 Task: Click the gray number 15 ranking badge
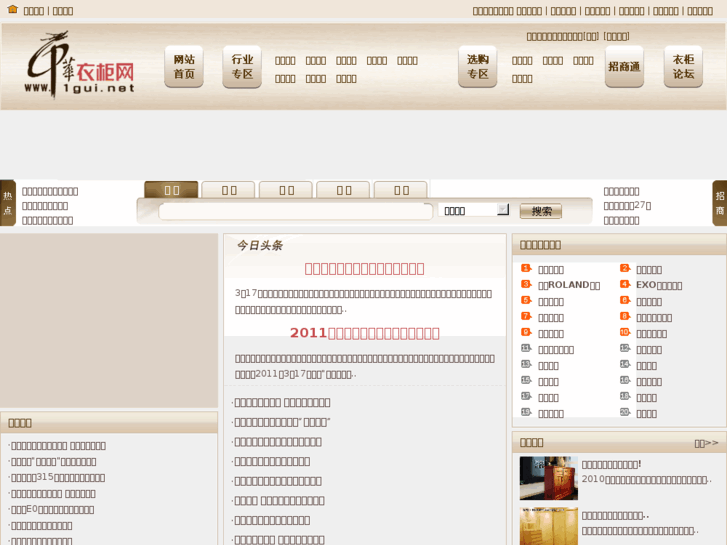(x=526, y=380)
